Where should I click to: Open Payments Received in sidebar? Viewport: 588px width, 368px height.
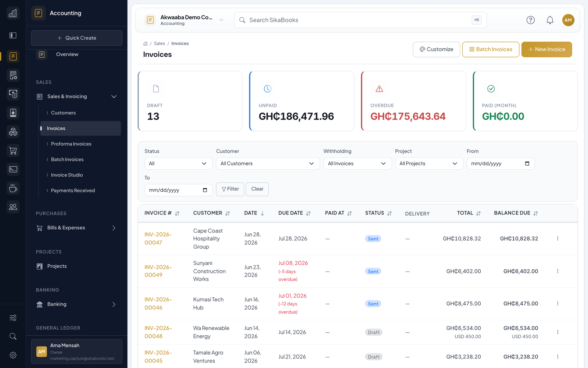pos(73,191)
